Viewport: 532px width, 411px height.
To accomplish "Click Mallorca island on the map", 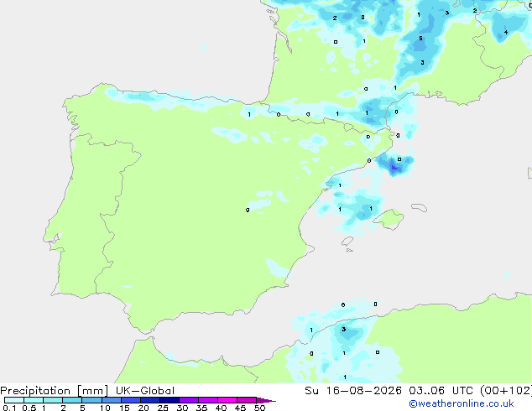I will (x=389, y=219).
